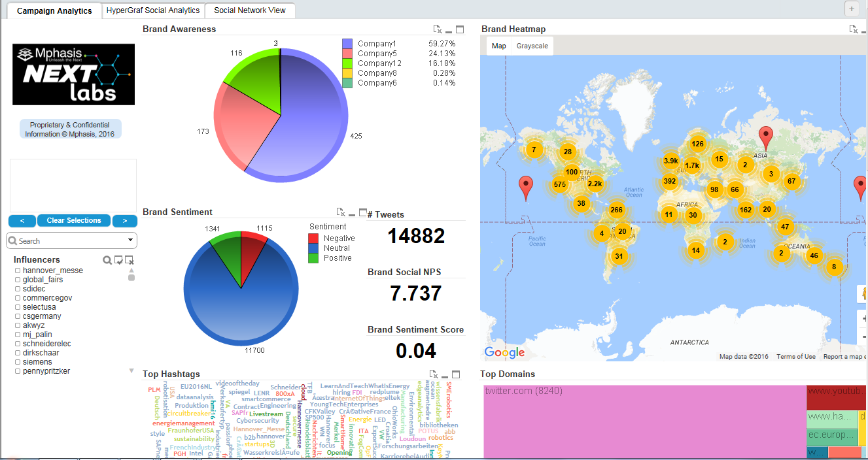Minimize the Brand Sentiment chart
Screen dimensions: 868x460
[x=352, y=214]
